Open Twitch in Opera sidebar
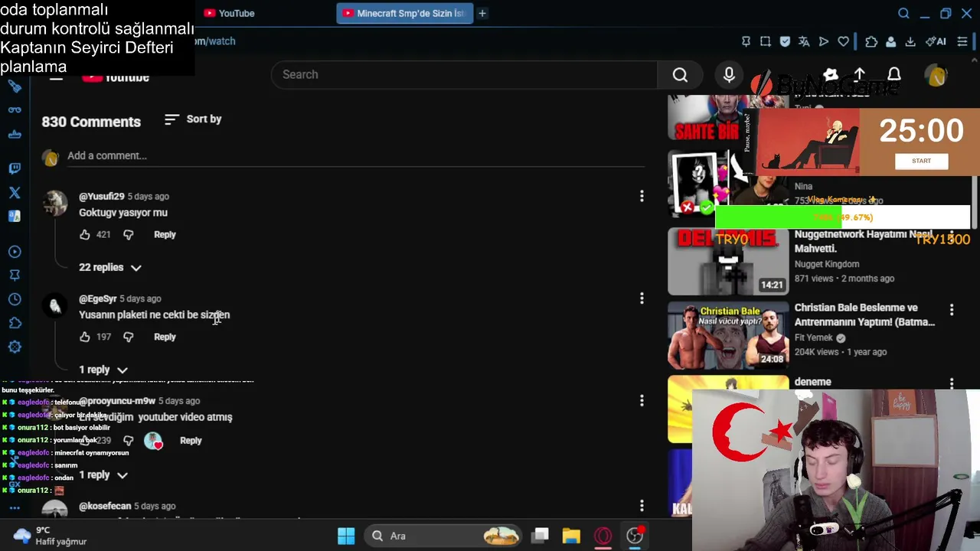The image size is (980, 551). (x=15, y=168)
